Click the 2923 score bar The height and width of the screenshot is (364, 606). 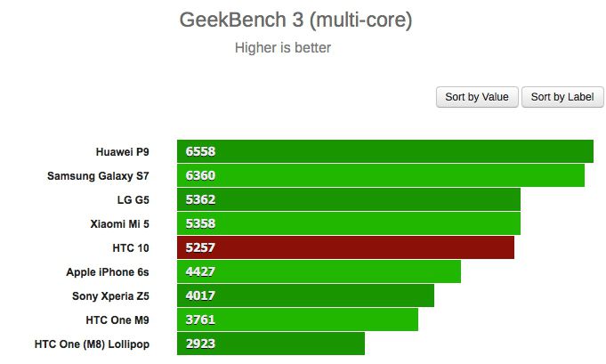(x=271, y=344)
